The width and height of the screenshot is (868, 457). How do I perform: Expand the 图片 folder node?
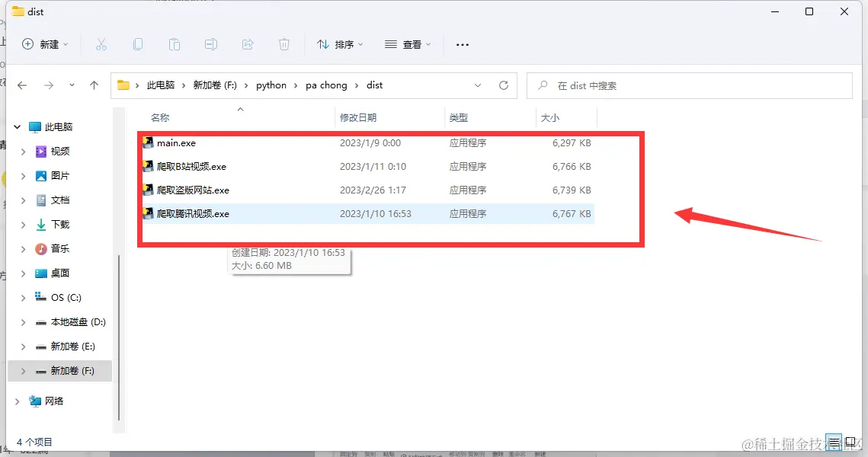click(x=24, y=176)
